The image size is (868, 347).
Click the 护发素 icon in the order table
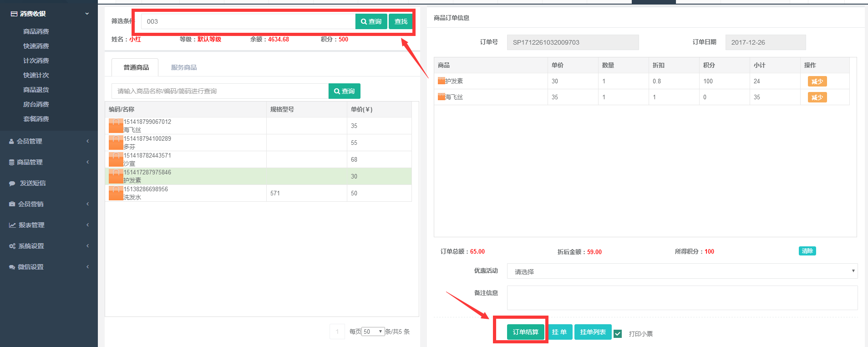pos(441,81)
